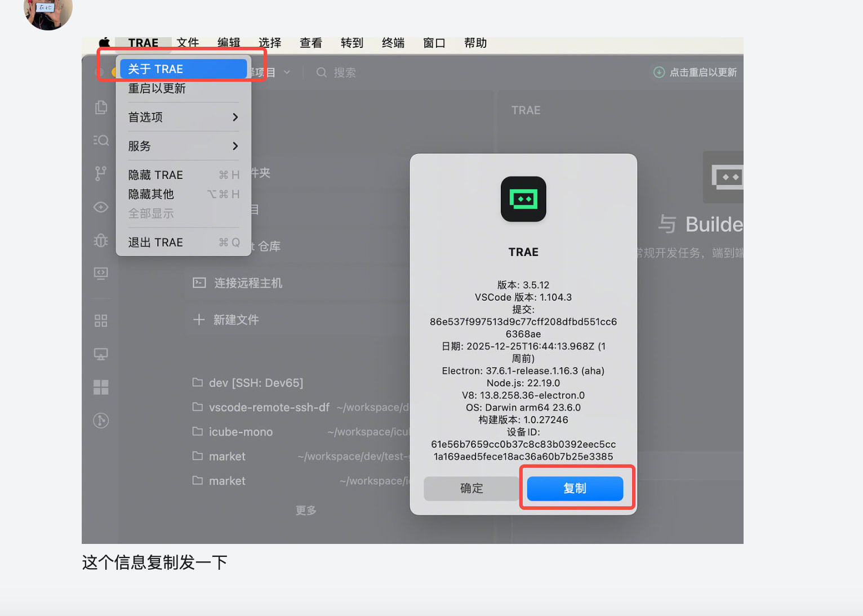Click the TRAE app logo in About dialog
The width and height of the screenshot is (863, 616).
pyautogui.click(x=523, y=199)
